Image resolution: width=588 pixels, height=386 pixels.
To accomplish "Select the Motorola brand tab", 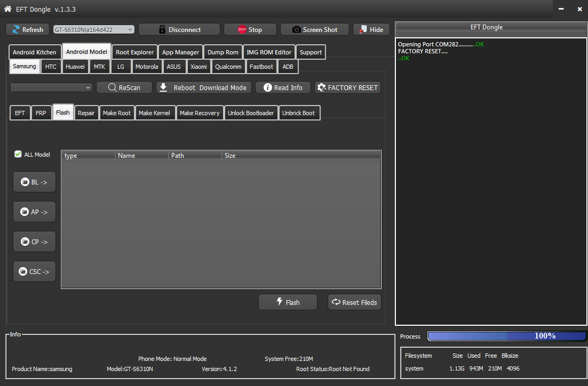I will tap(147, 67).
